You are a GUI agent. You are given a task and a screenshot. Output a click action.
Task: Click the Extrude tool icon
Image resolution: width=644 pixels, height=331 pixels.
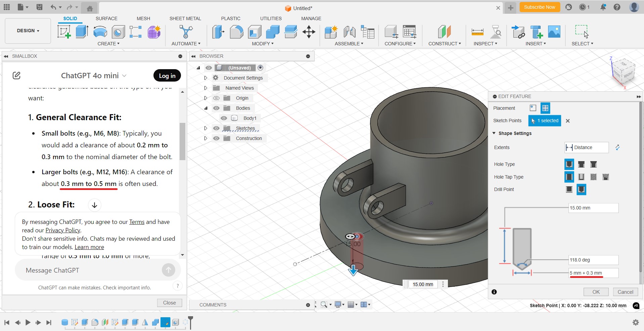click(82, 32)
